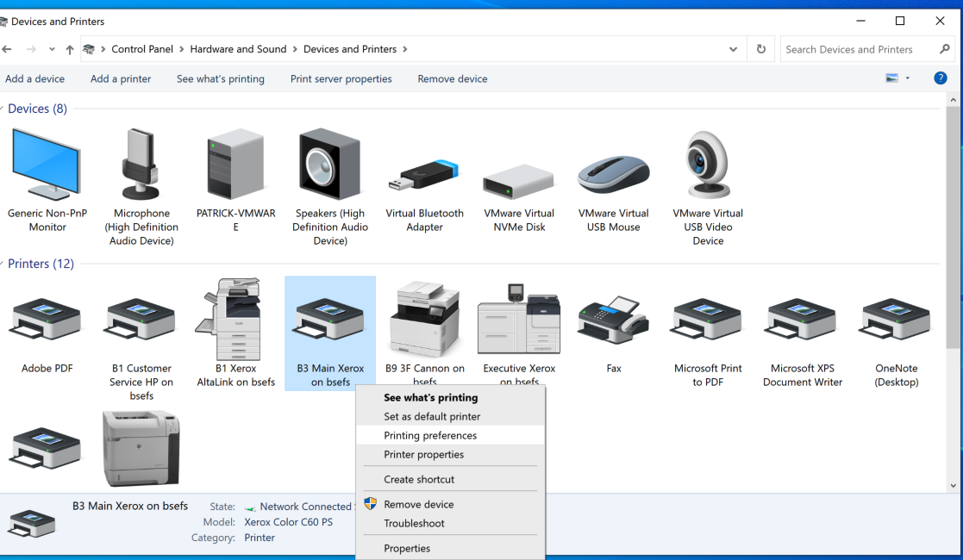The image size is (963, 560).
Task: Select the Microsoft Print to PDF printer
Action: tap(708, 341)
